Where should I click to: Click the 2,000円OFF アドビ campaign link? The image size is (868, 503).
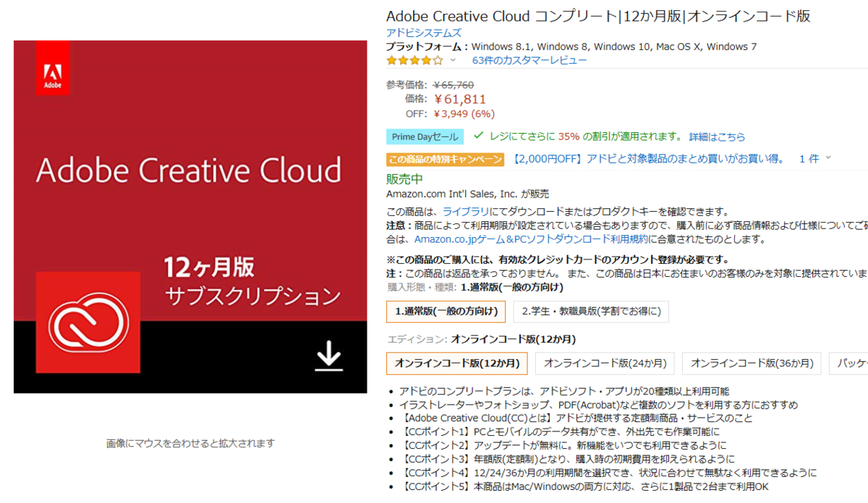[x=648, y=158]
